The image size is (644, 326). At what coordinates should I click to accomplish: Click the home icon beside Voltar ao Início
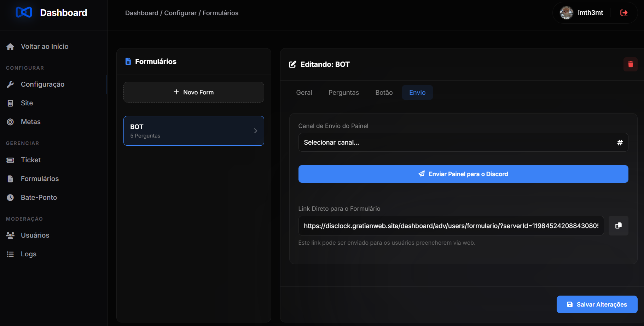[x=10, y=47]
